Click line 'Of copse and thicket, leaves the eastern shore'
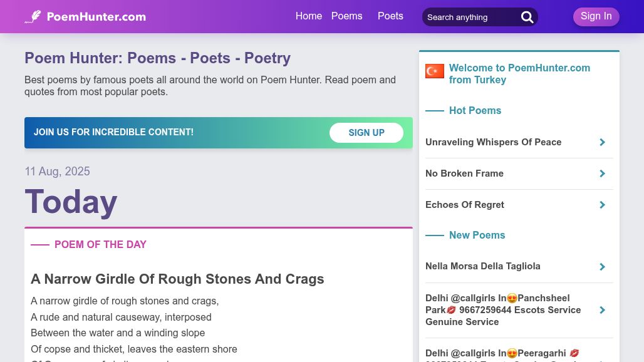644x362 pixels. (x=134, y=349)
